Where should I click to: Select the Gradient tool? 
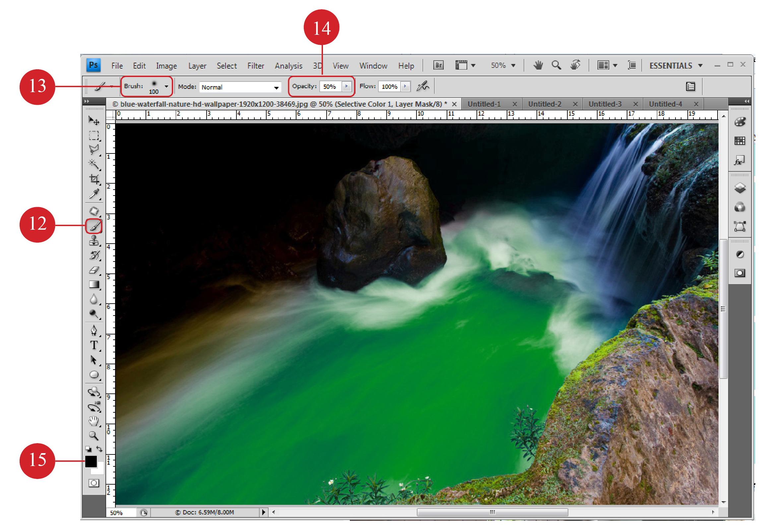(x=94, y=285)
